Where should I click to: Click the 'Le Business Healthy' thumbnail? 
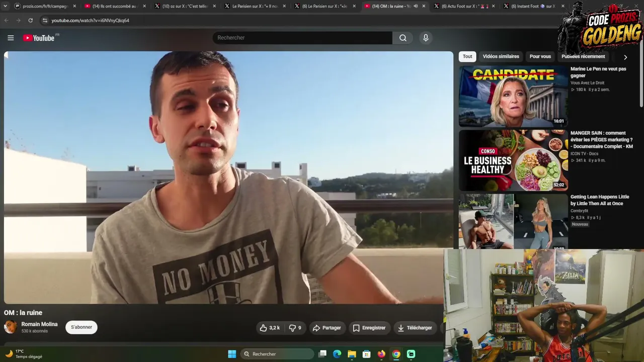click(x=513, y=160)
